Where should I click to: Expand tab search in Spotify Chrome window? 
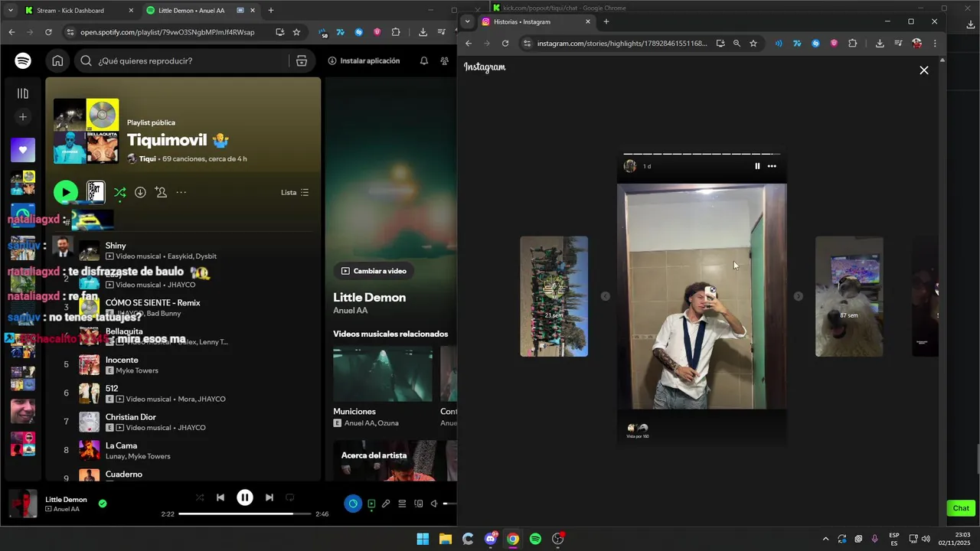[10, 11]
